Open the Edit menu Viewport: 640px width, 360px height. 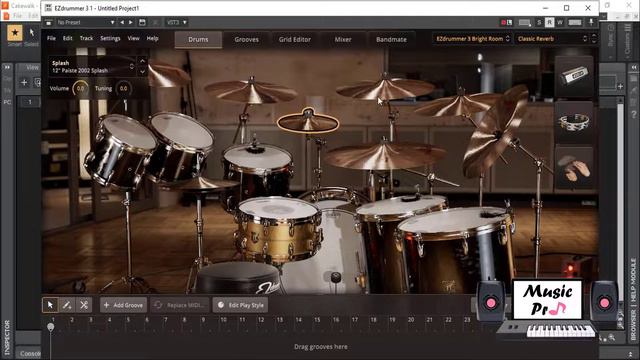pos(67,38)
